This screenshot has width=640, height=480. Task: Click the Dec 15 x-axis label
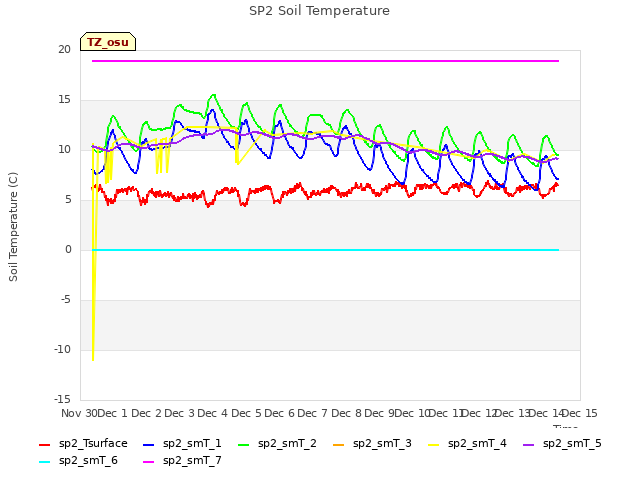coord(580,413)
